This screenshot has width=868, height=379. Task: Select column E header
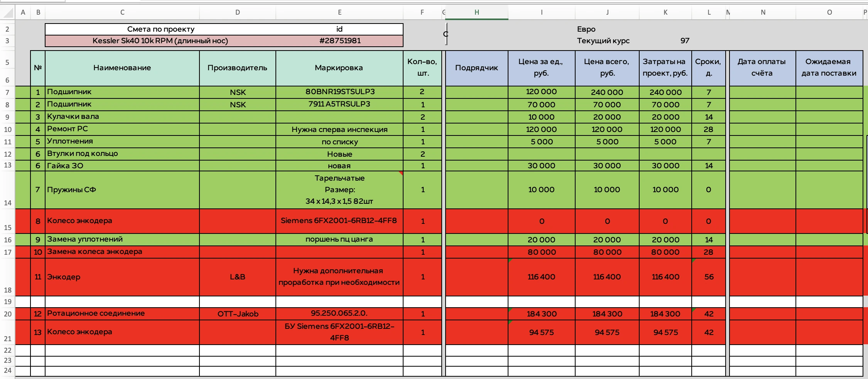click(339, 12)
